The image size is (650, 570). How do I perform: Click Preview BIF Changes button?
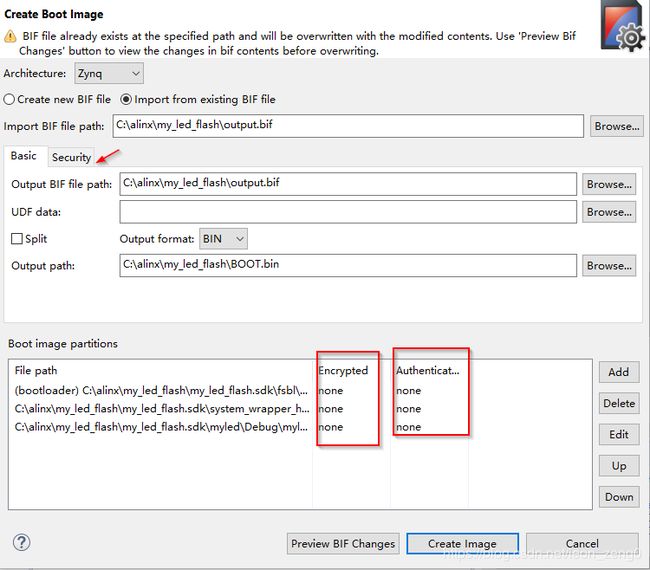(343, 543)
